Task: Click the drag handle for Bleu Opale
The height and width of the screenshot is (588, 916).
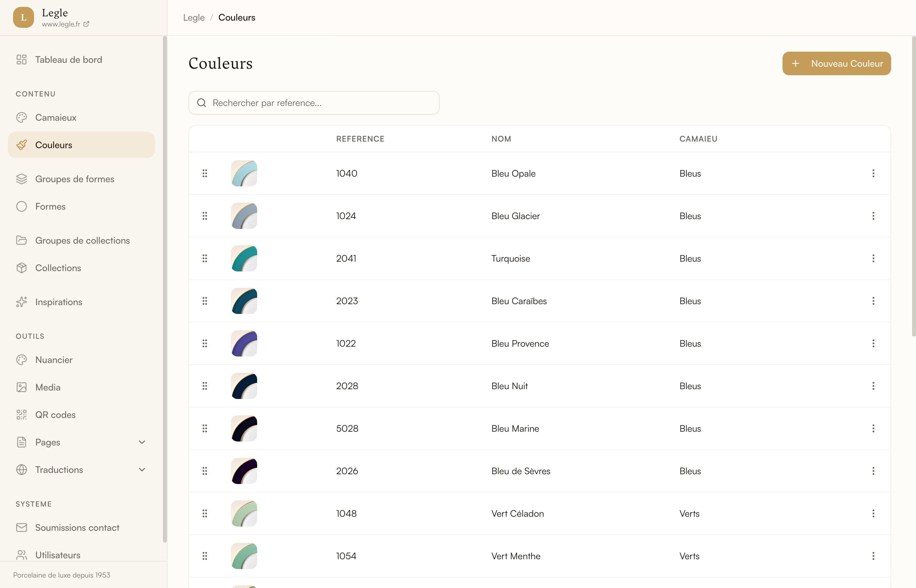Action: click(205, 173)
